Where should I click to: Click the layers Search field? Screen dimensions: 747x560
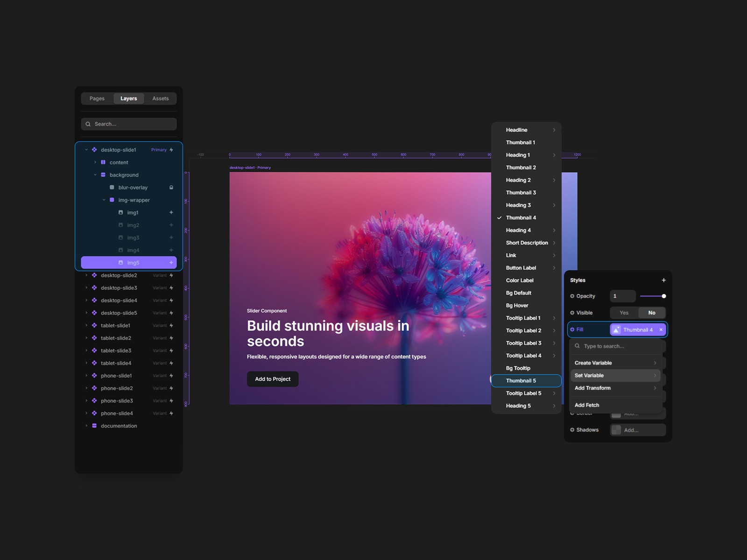[129, 124]
